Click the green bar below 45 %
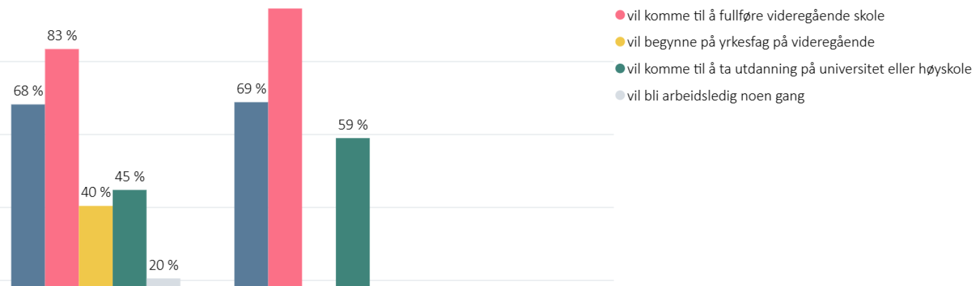980x286 pixels. [x=129, y=237]
